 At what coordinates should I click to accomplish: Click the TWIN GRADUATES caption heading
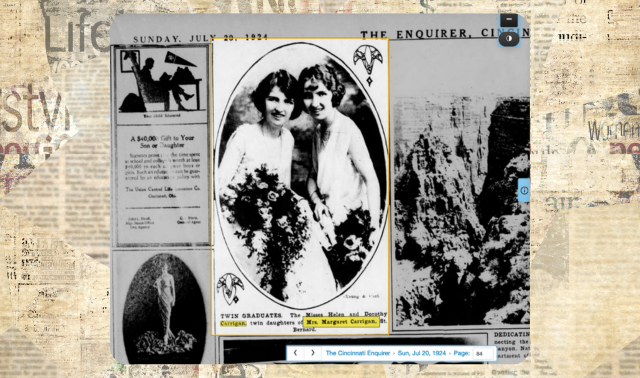(x=251, y=316)
